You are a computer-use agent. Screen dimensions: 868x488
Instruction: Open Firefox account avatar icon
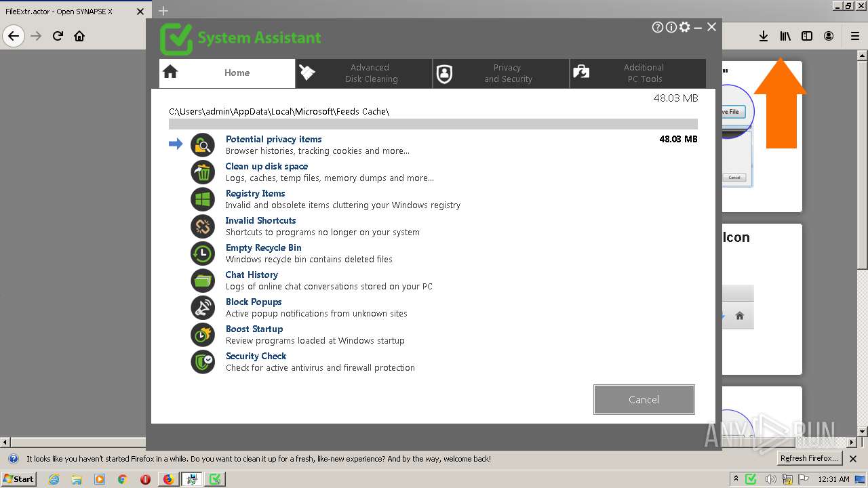point(829,36)
